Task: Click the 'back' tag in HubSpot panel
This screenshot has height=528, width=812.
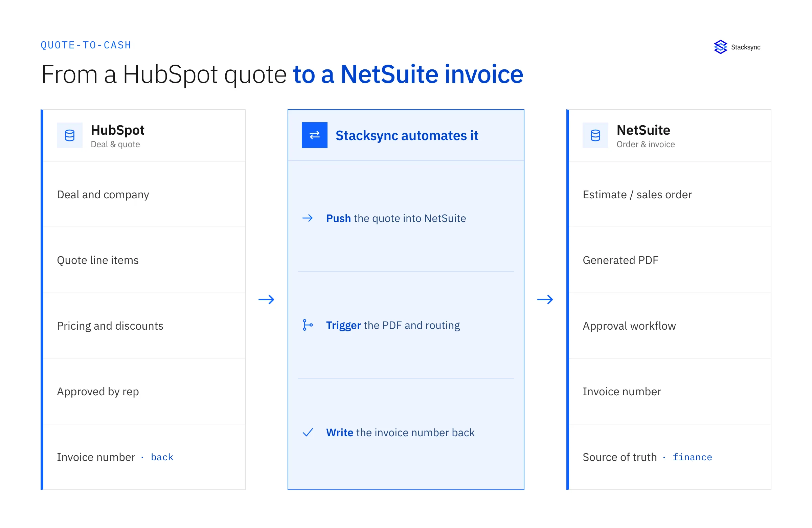Action: pyautogui.click(x=162, y=457)
